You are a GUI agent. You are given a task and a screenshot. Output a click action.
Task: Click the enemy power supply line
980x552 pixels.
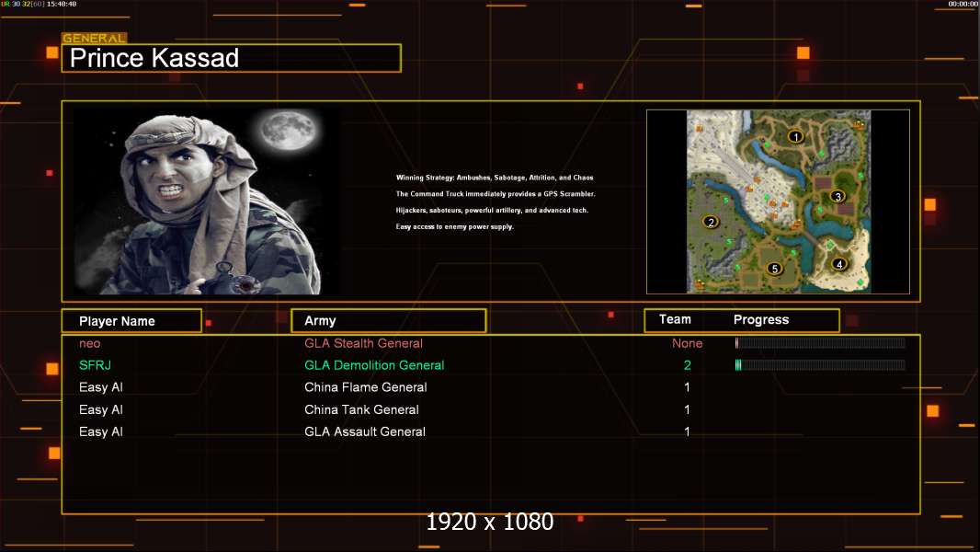pos(454,226)
